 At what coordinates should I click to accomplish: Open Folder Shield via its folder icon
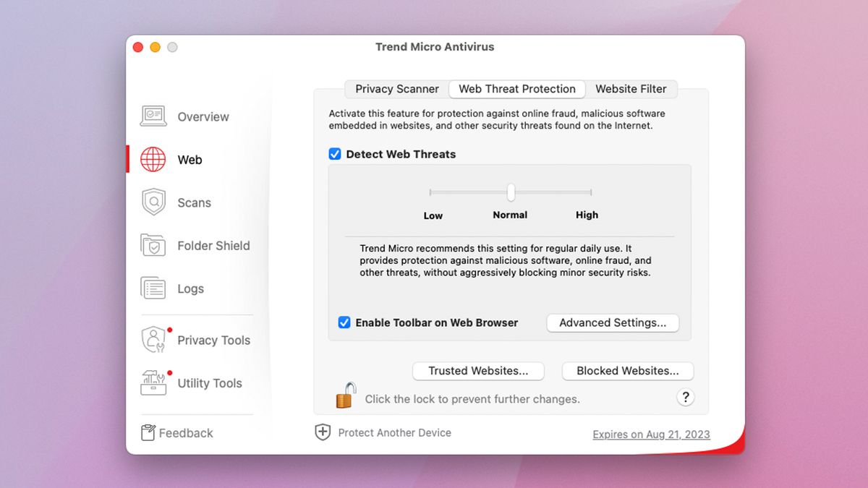point(153,245)
